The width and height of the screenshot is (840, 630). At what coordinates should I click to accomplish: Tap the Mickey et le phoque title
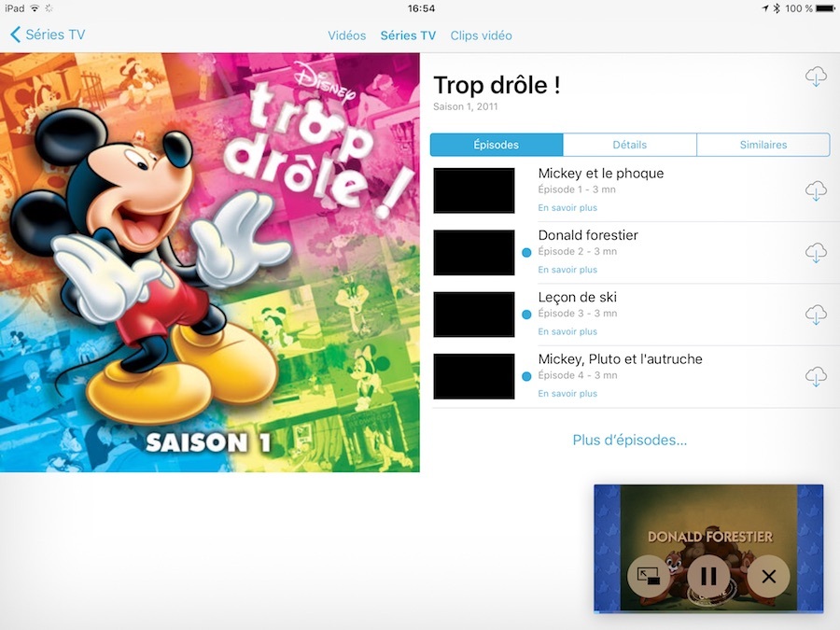point(600,174)
